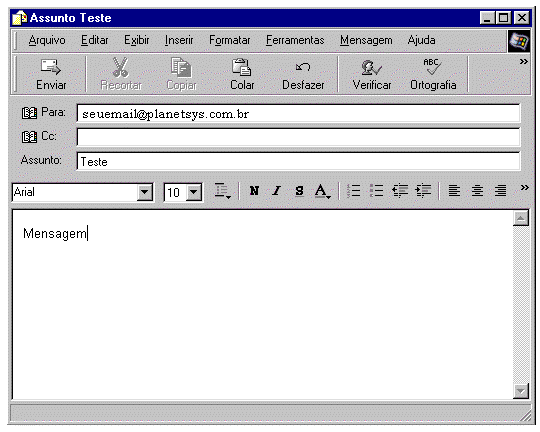Align text right
Viewport: 540px width, 432px height.
pyautogui.click(x=500, y=191)
